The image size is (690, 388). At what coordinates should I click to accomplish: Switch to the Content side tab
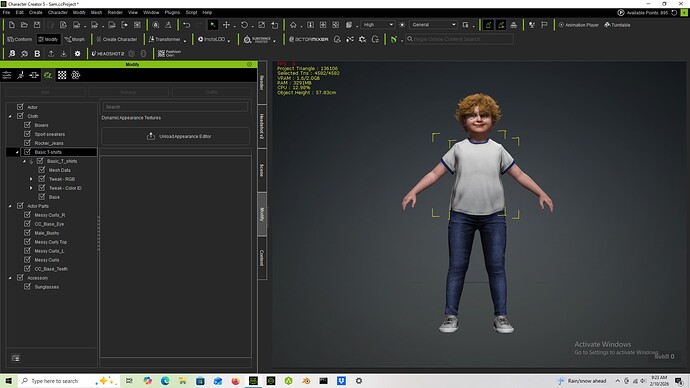coord(262,258)
